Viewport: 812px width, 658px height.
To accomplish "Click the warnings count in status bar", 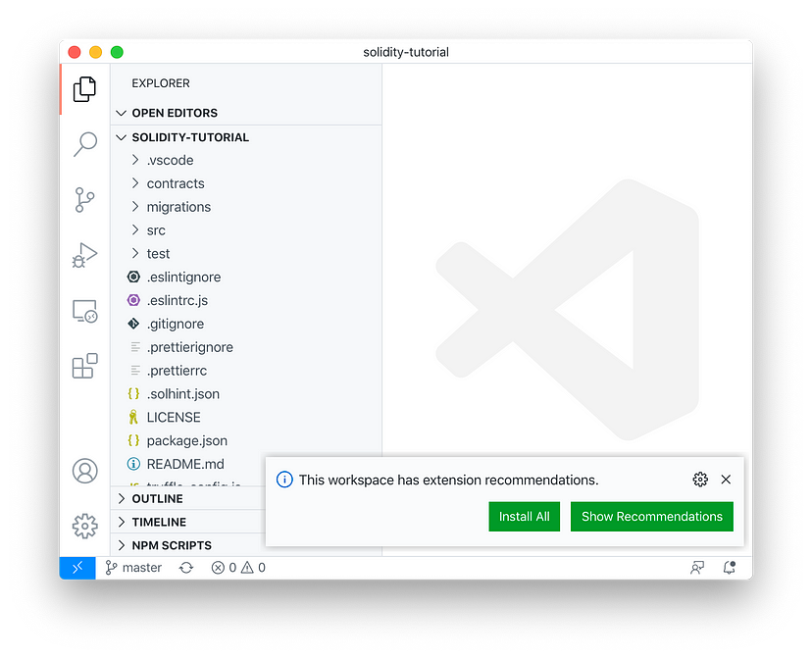I will pyautogui.click(x=253, y=568).
